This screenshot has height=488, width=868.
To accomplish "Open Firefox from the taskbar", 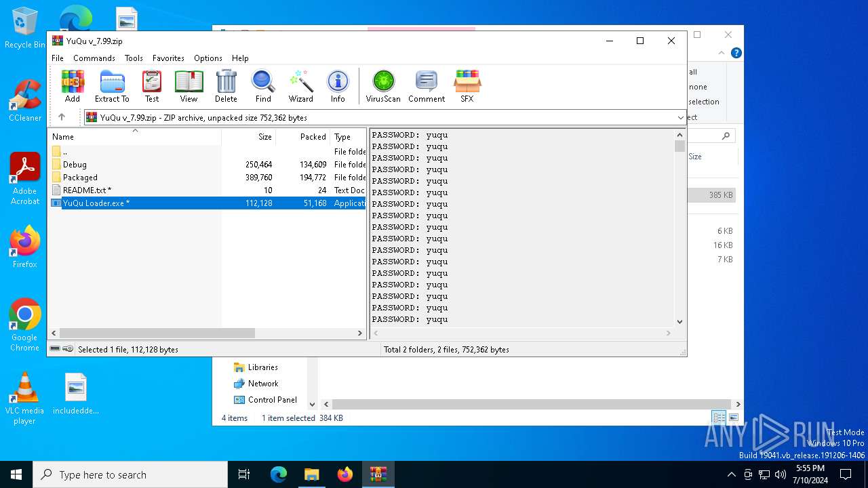I will point(345,474).
